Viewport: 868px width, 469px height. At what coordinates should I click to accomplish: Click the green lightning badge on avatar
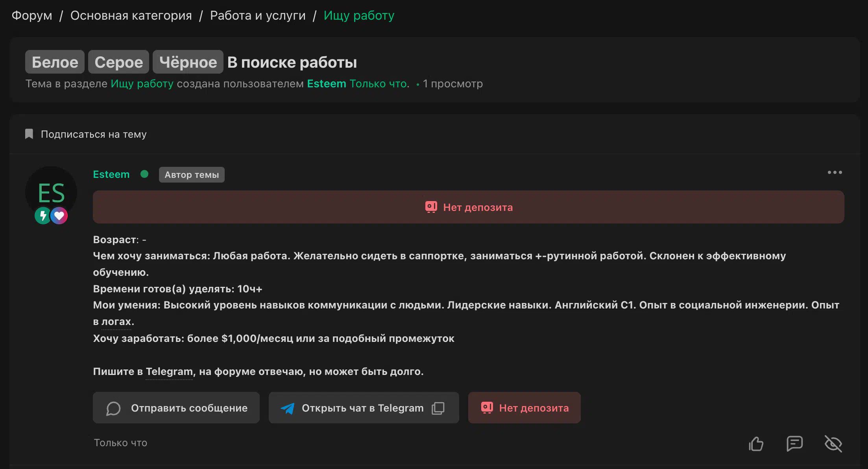(x=42, y=216)
